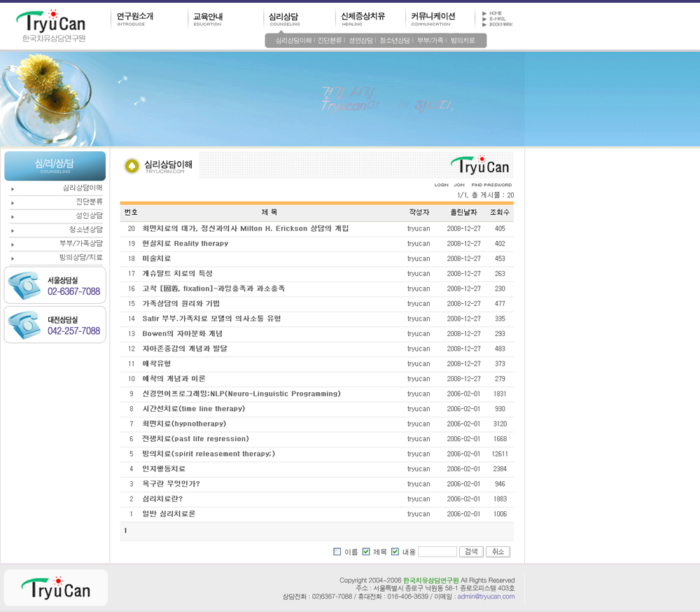700x612 pixels.
Task: Click the E-MAIL arrow link at top right
Action: point(496,19)
